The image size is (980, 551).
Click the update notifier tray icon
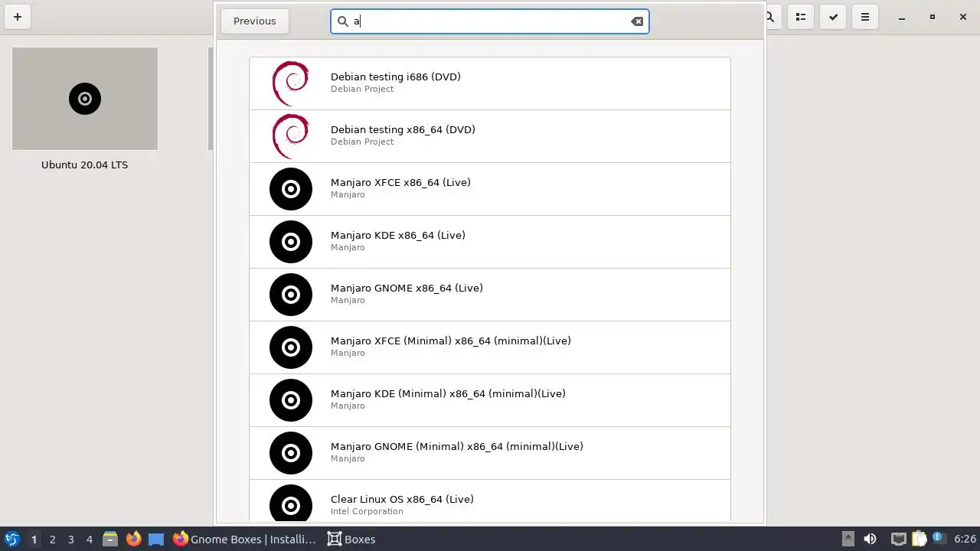point(938,538)
